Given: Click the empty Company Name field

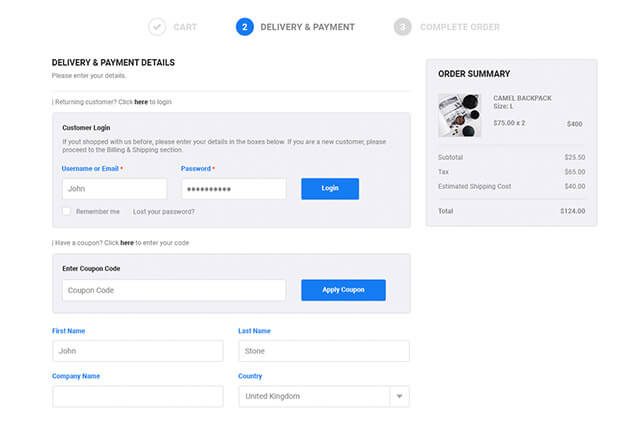Looking at the screenshot, I should click(x=137, y=397).
